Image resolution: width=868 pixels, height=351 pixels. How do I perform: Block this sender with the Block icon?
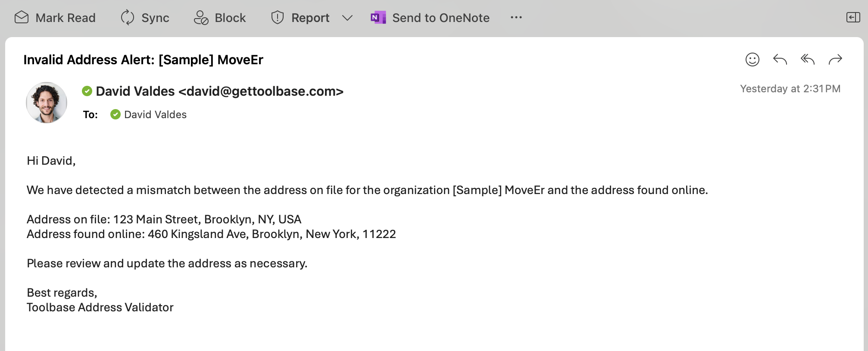click(x=201, y=18)
